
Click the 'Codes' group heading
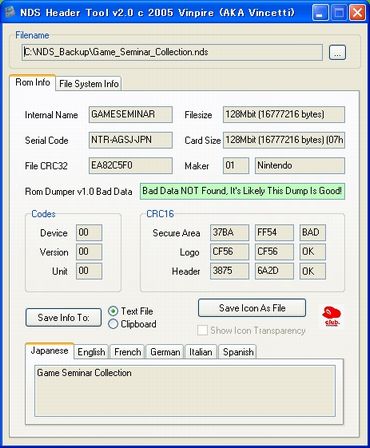[x=43, y=214]
